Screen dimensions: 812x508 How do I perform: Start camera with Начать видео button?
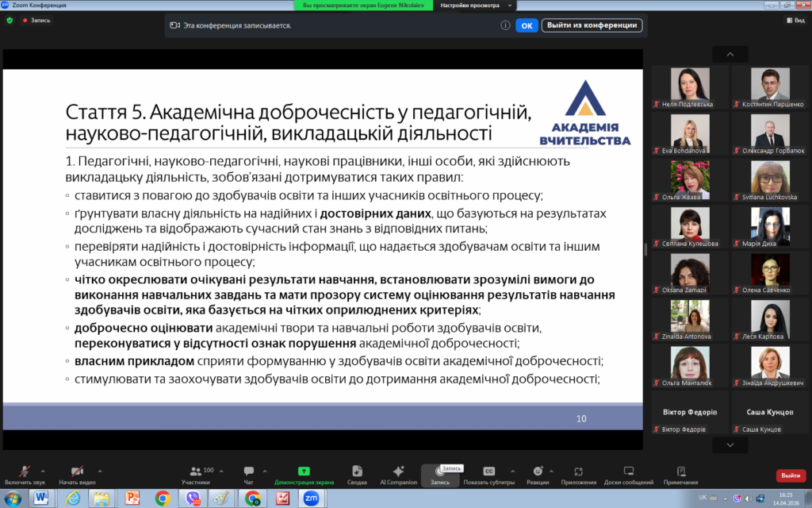pos(77,471)
